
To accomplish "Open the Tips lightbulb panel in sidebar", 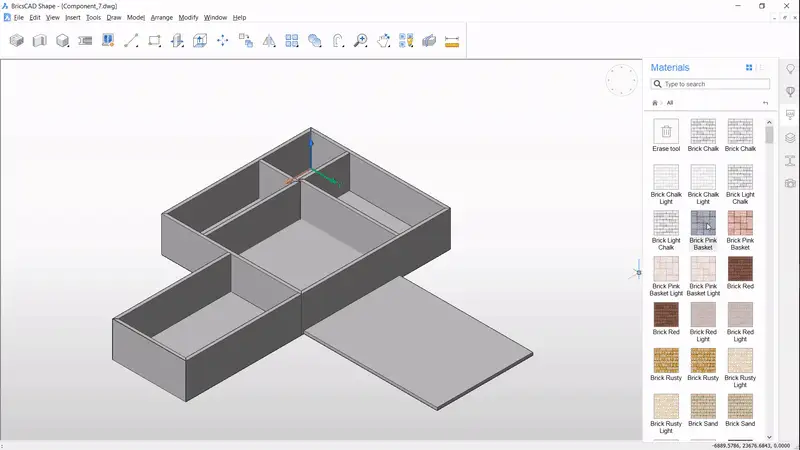I will (x=790, y=69).
